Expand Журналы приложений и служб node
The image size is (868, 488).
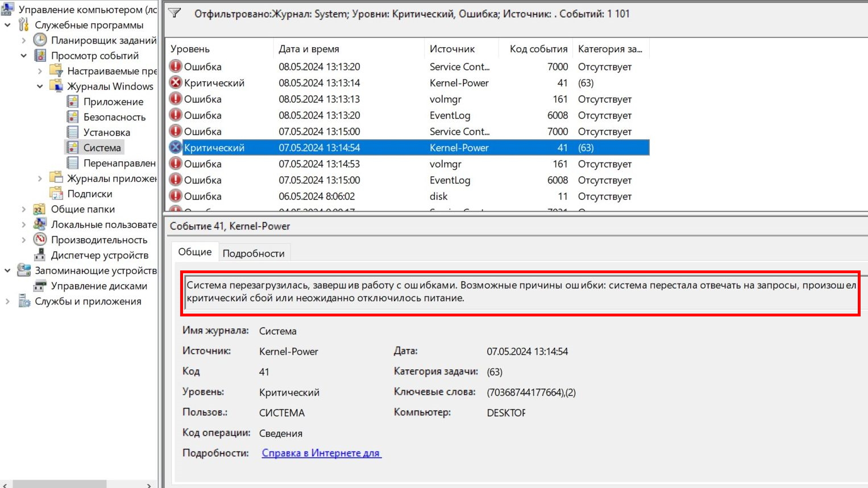point(40,178)
